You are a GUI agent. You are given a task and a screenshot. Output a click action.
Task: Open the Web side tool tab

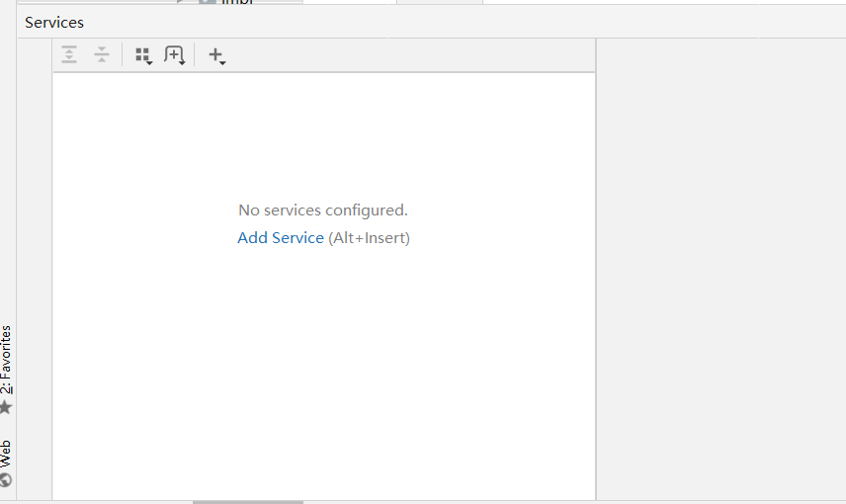(x=6, y=464)
